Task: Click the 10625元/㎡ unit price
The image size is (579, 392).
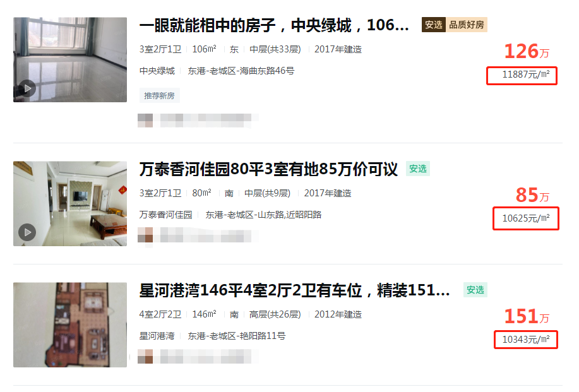Action: click(x=525, y=218)
